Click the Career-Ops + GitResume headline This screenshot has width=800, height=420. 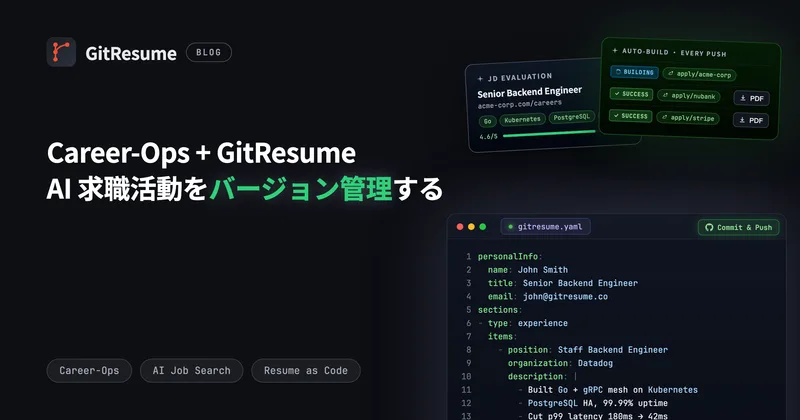click(x=201, y=153)
